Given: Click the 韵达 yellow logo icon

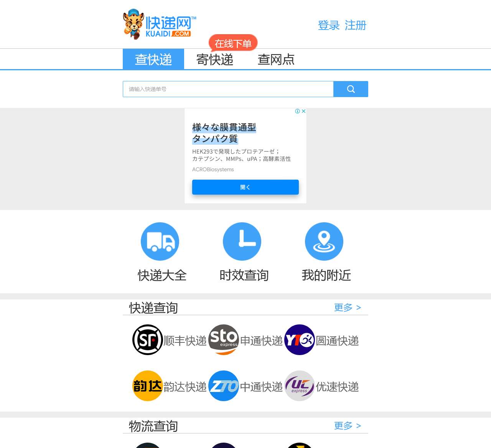Looking at the screenshot, I should point(148,386).
